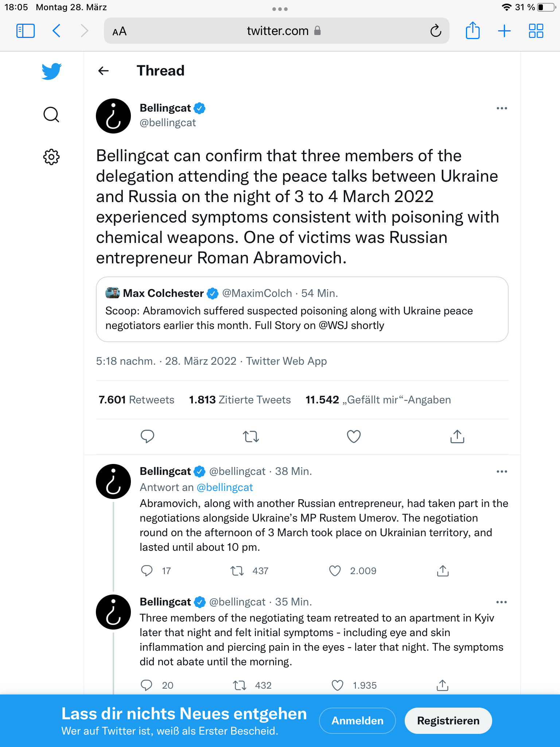Open more options on main tweet

click(x=502, y=108)
